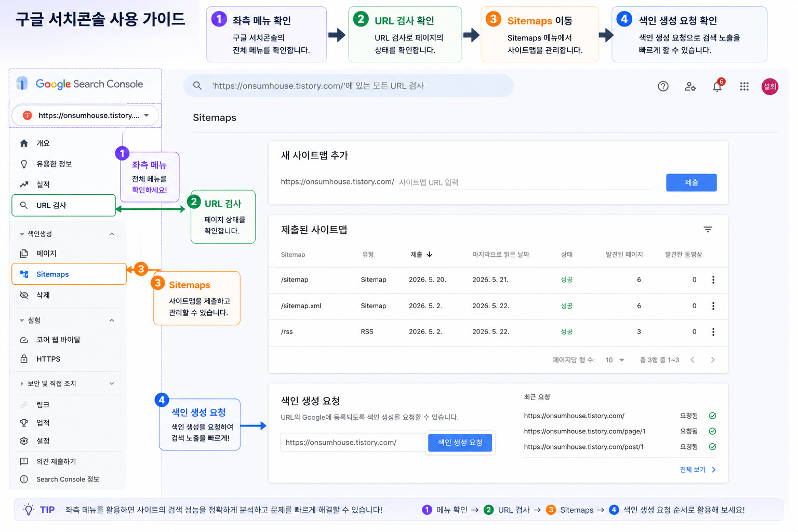
Task: Open the 전체 보기 link
Action: 698,470
